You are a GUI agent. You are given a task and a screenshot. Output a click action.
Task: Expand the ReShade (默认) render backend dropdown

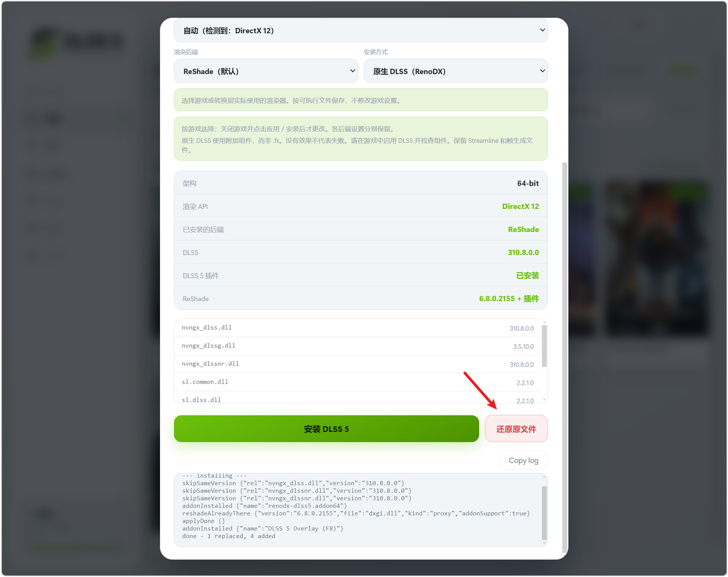click(x=266, y=71)
